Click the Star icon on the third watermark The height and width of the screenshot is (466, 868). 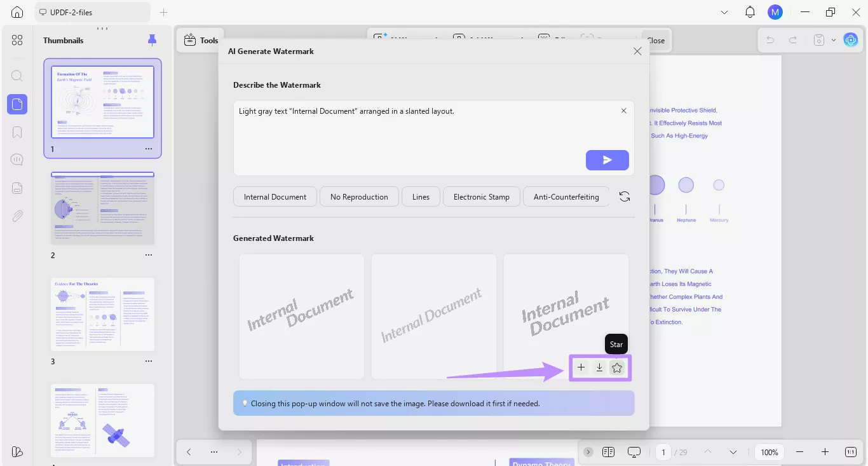click(x=616, y=367)
